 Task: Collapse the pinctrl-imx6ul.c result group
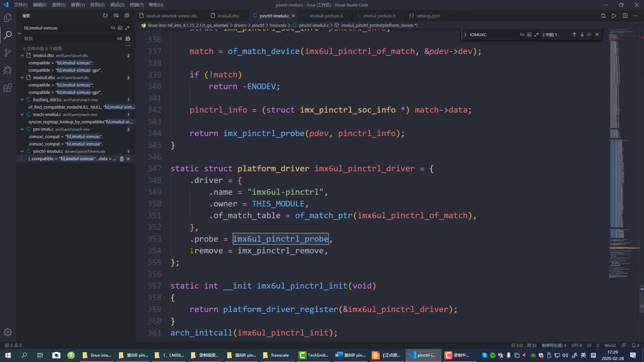[22, 151]
